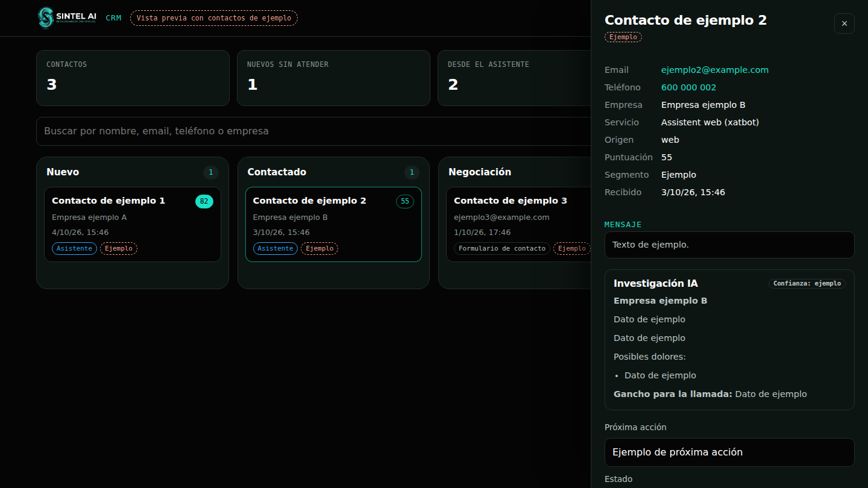Click the Contactado column heading

(x=277, y=172)
